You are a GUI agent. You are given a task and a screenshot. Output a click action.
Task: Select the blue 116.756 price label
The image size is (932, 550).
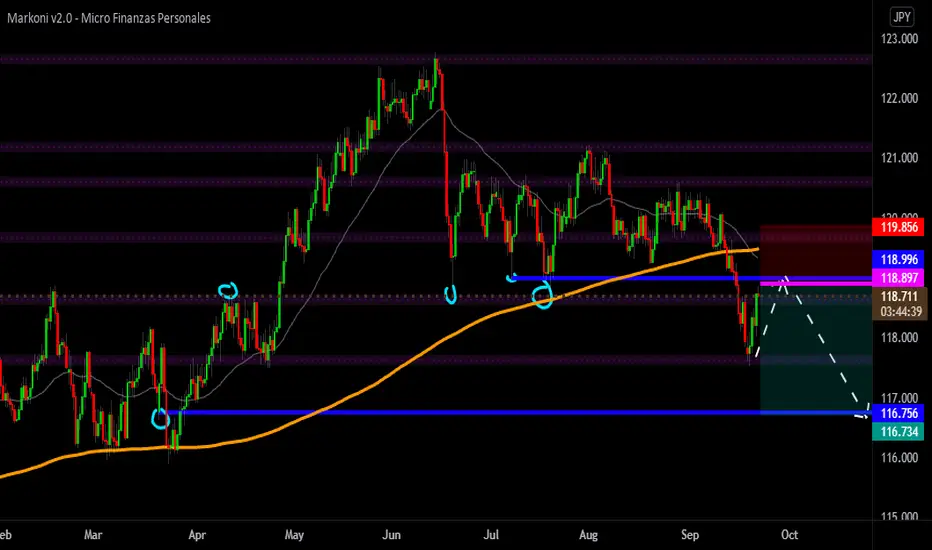(898, 413)
